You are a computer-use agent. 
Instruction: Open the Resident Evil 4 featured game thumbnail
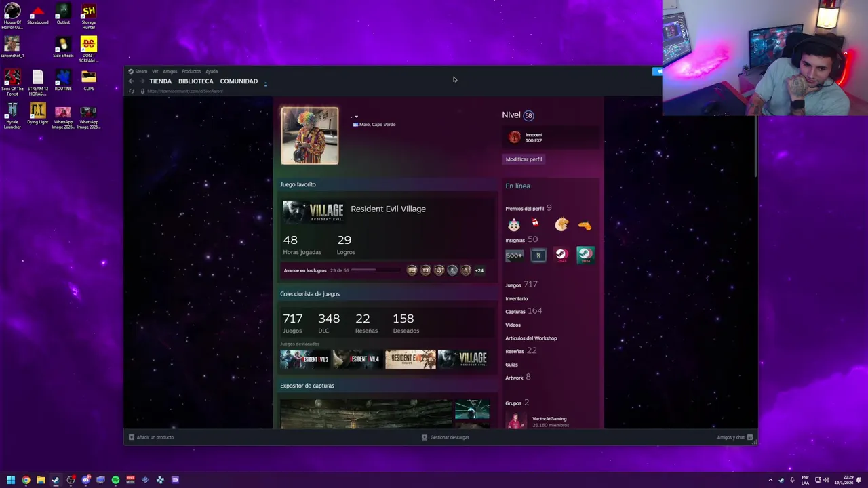(x=357, y=359)
